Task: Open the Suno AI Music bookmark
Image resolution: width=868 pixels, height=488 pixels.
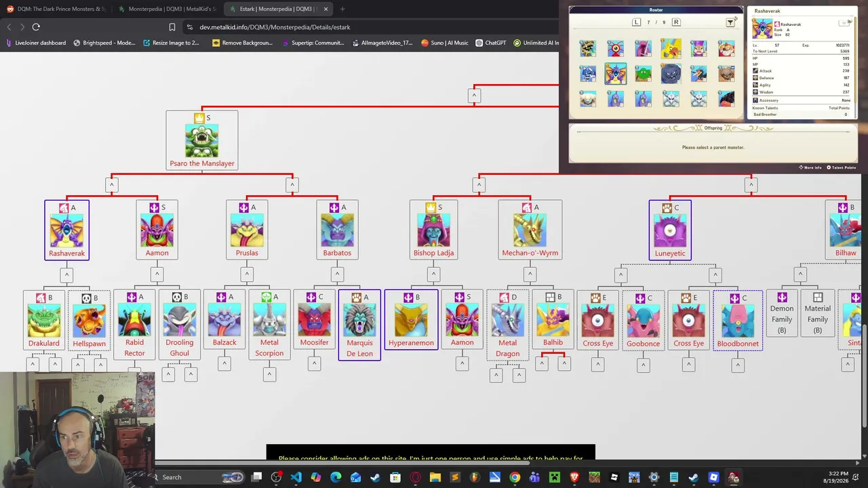Action: click(x=445, y=43)
